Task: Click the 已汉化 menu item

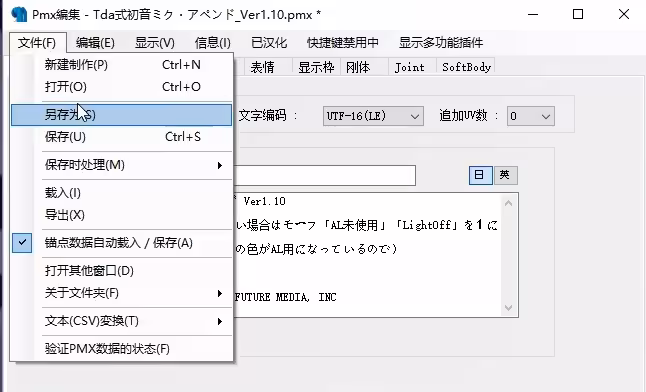Action: (x=269, y=42)
